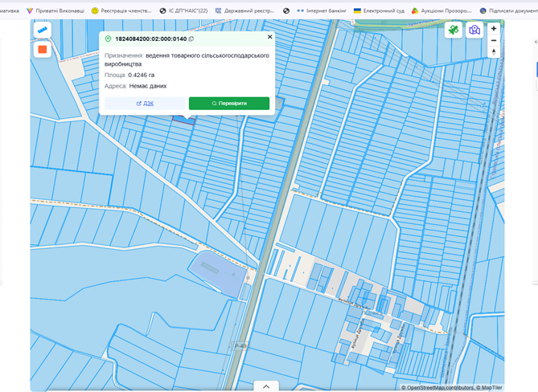
Task: Open the ДЗК link for the parcel
Action: tap(145, 104)
